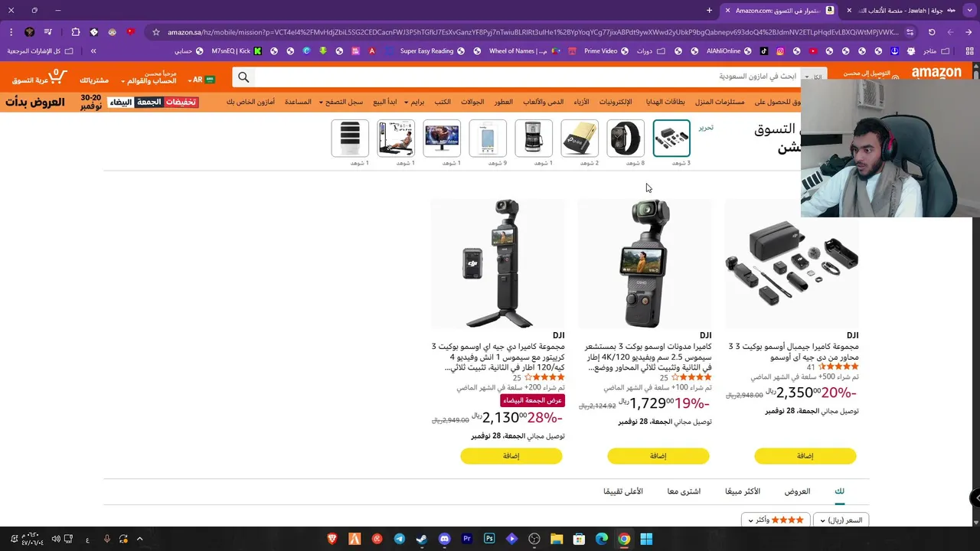
Task: Click the Kick bookmark icon
Action: [257, 51]
